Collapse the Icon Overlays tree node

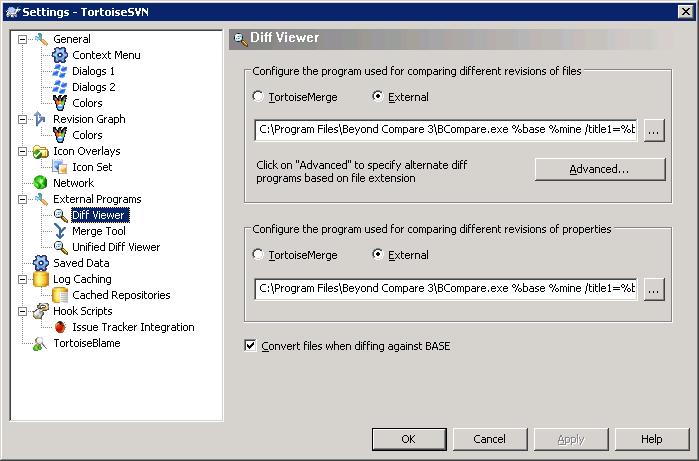(22, 151)
